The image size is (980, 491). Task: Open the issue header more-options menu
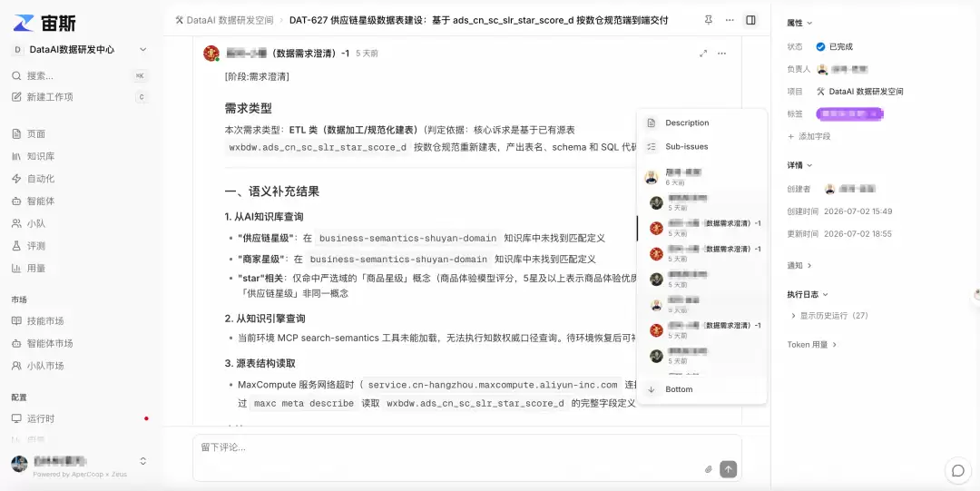tap(730, 20)
